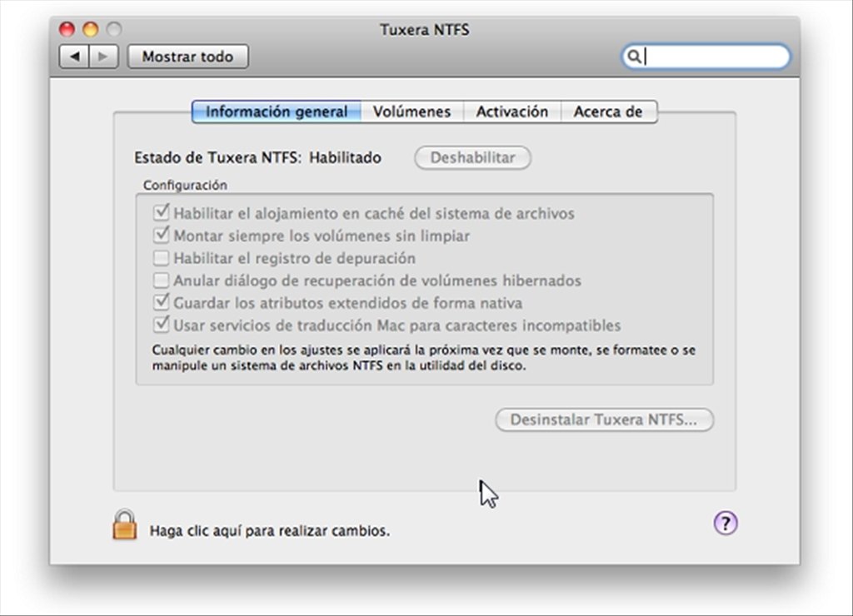
Task: Toggle 'Usar servicios de traducción Mac' checkbox
Action: [161, 325]
